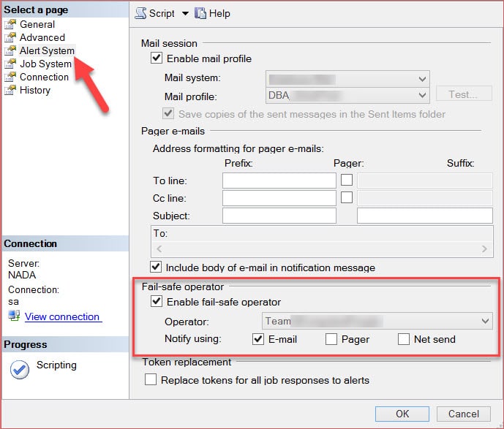Image resolution: width=504 pixels, height=429 pixels.
Task: Click the General page icon
Action: pos(10,24)
